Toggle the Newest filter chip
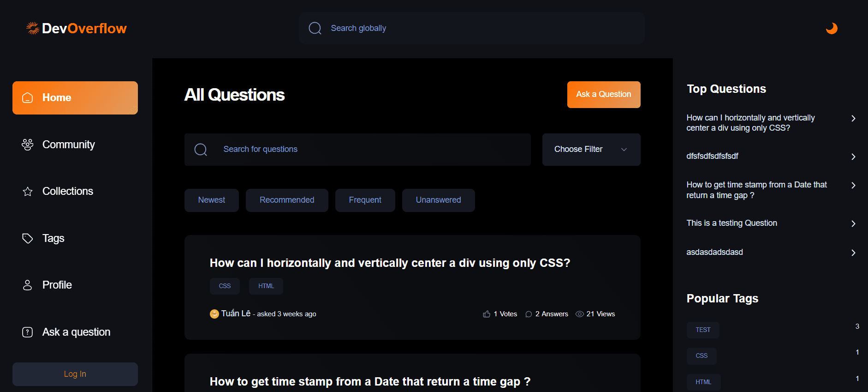 pyautogui.click(x=211, y=200)
